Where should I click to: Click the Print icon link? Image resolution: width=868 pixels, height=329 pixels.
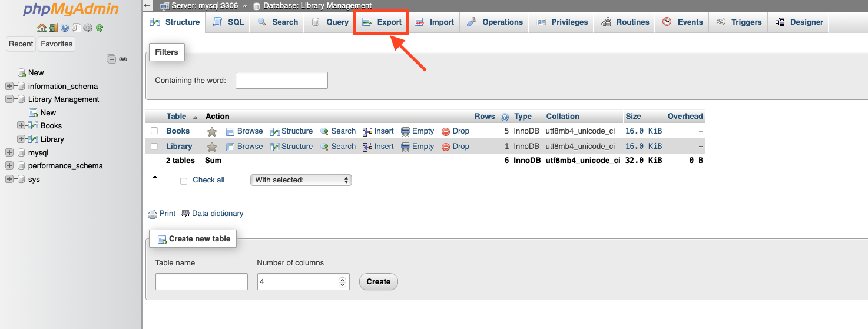(161, 214)
